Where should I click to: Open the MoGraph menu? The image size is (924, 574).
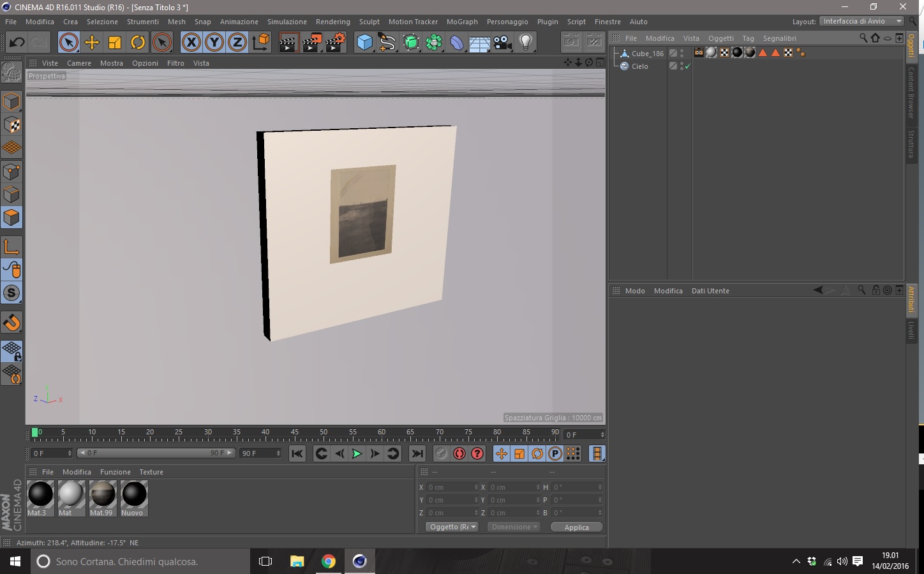[461, 22]
